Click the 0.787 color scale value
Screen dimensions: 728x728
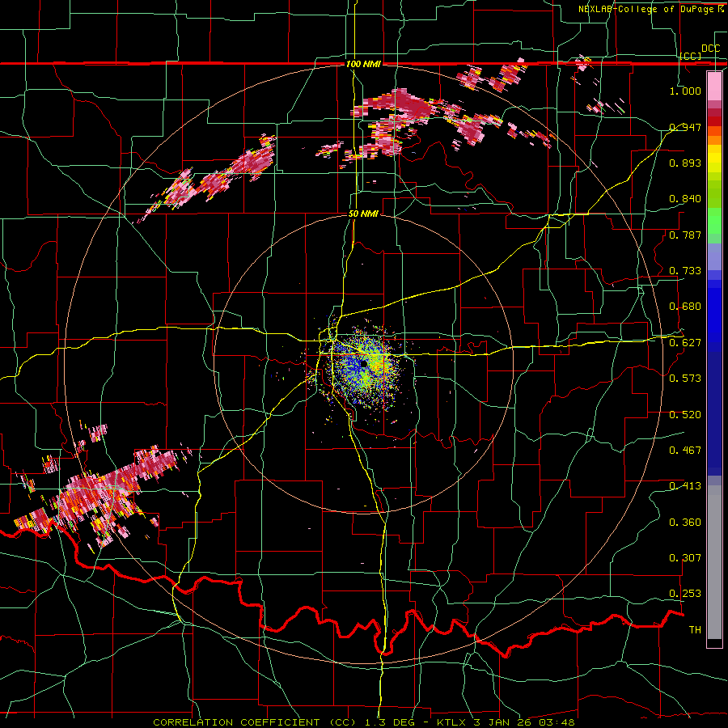(x=685, y=235)
